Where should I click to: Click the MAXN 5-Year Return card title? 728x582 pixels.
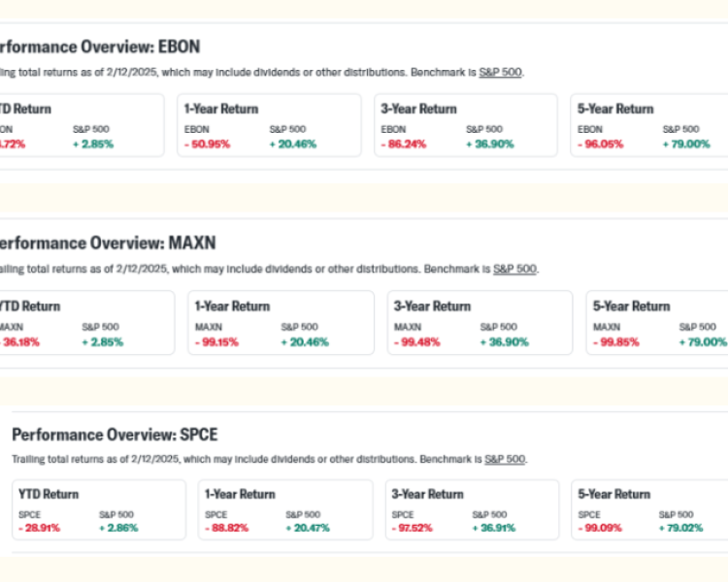click(x=631, y=306)
